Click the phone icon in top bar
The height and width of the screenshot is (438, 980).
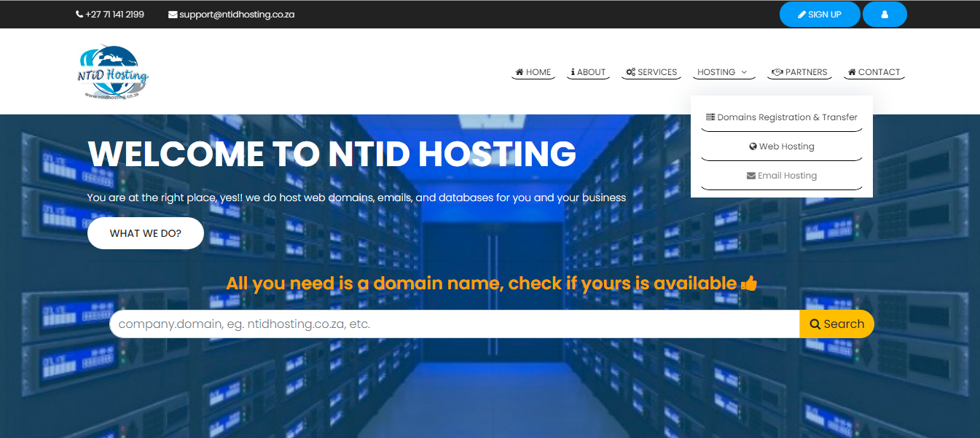(79, 15)
